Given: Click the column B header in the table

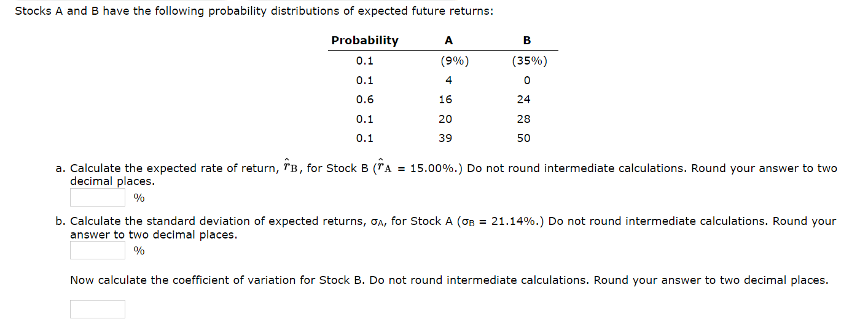Looking at the screenshot, I should click(526, 41).
